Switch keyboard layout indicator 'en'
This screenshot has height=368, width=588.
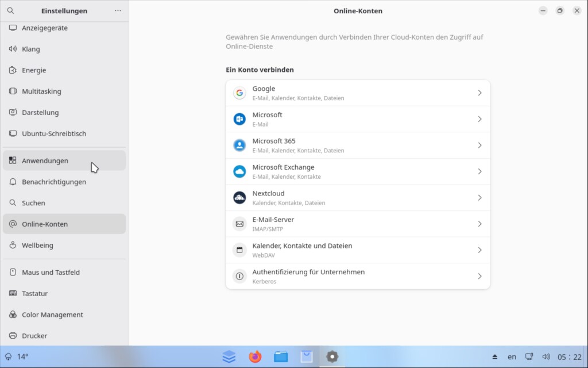click(512, 356)
